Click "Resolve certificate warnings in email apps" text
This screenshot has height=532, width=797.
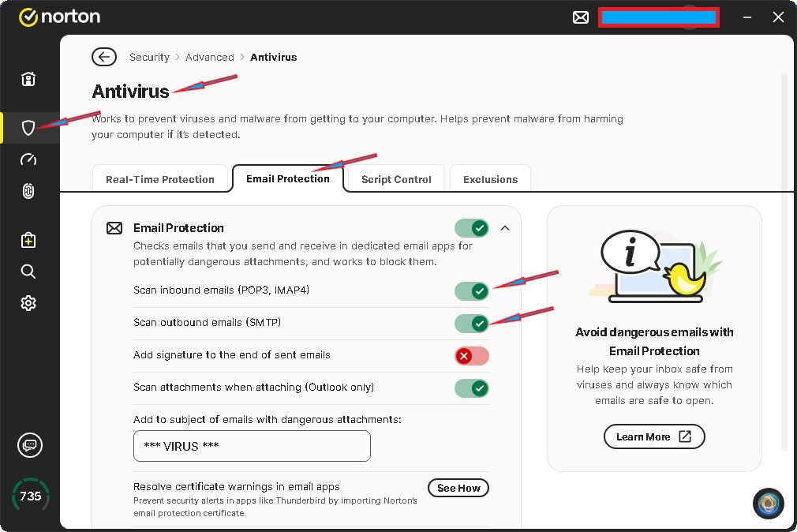point(237,487)
